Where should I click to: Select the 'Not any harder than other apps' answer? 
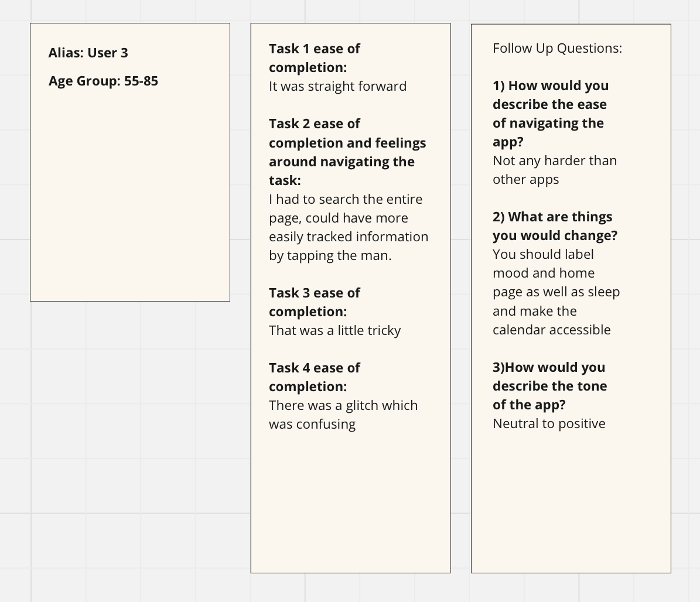coord(555,170)
